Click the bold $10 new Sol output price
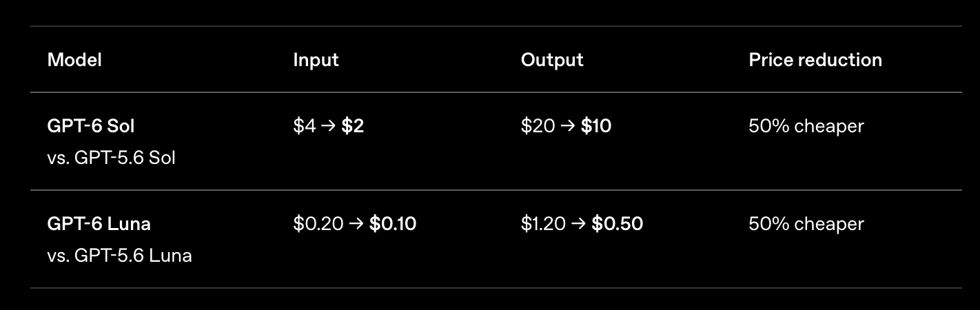This screenshot has width=980, height=310. tap(596, 126)
